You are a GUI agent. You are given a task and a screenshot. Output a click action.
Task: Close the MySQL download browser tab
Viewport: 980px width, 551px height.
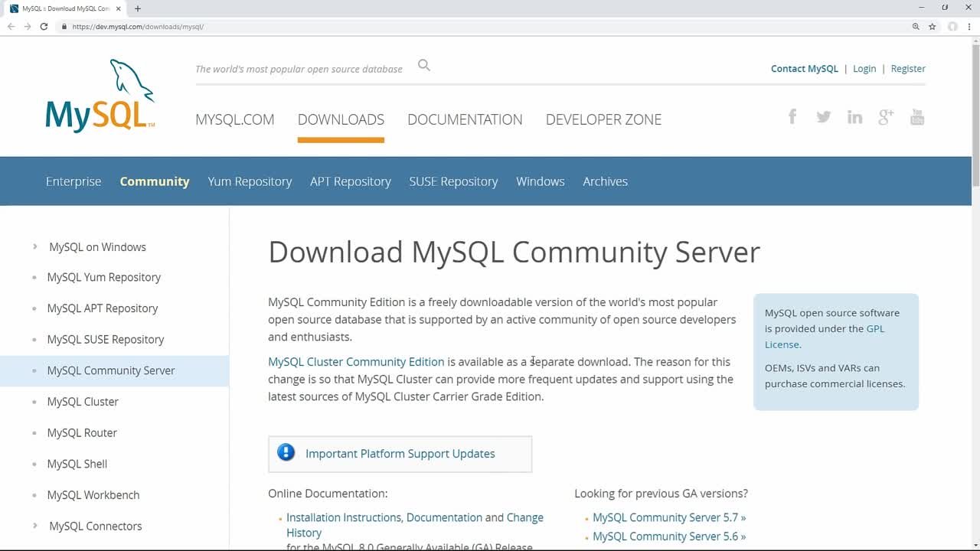pos(118,8)
